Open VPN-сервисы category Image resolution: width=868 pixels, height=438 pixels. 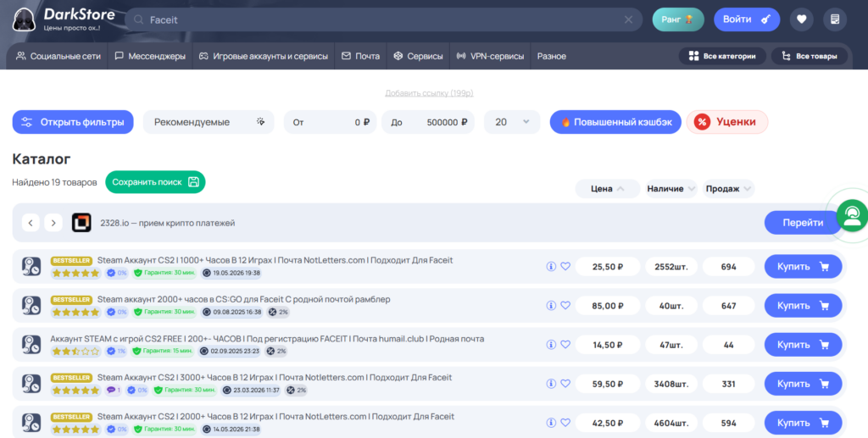point(490,56)
